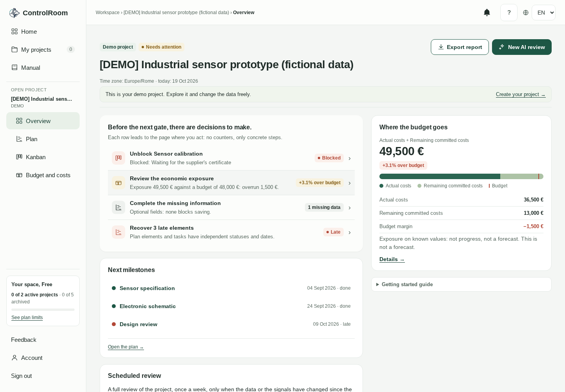The image size is (565, 392).
Task: Click the economic exposure money icon
Action: click(x=118, y=183)
